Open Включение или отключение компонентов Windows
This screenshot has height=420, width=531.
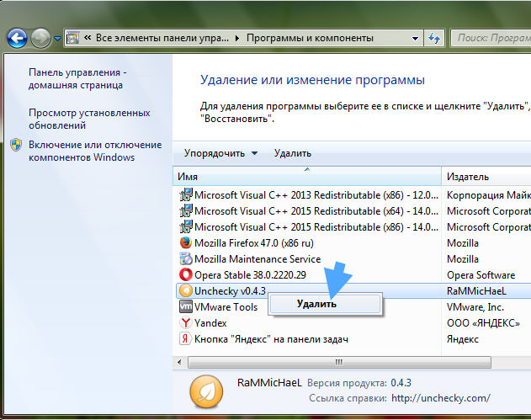pos(95,151)
